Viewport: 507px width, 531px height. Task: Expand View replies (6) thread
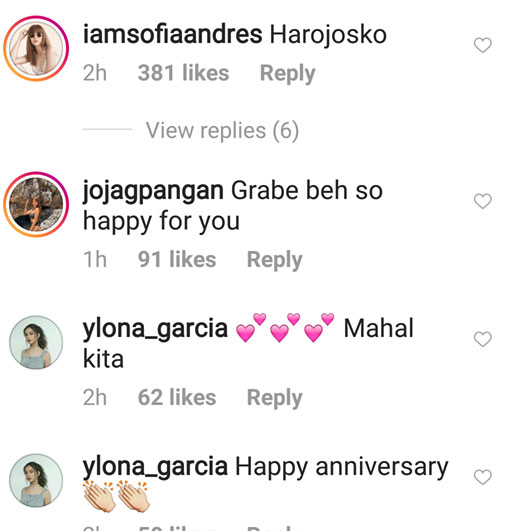coord(222,130)
